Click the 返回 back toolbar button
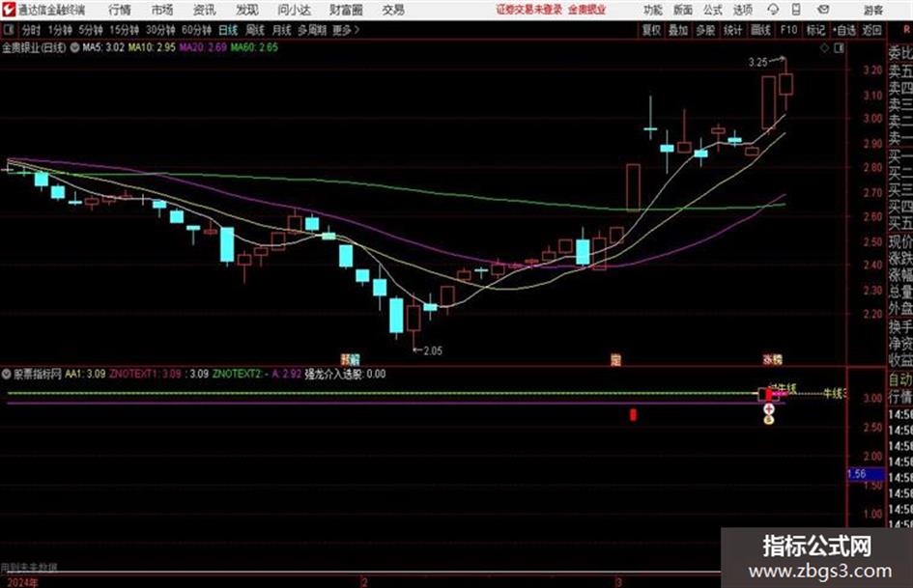Screen dimensions: 913x588 pyautogui.click(x=871, y=30)
